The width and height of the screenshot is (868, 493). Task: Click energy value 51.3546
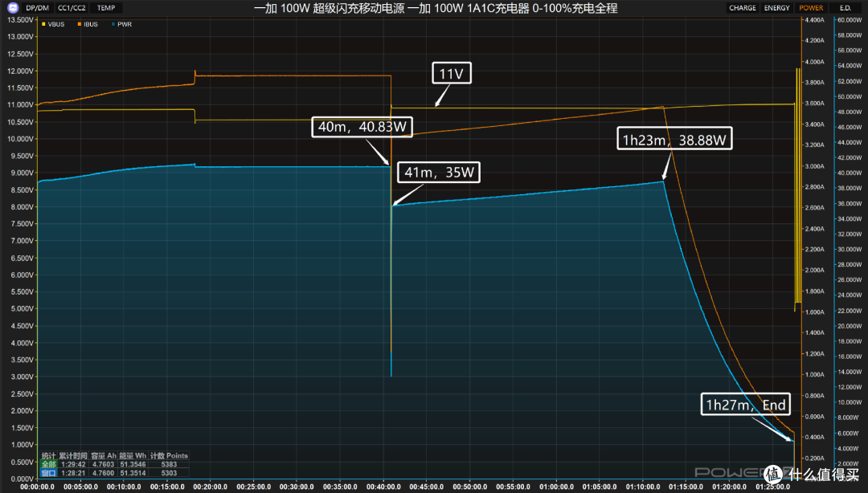(x=133, y=464)
